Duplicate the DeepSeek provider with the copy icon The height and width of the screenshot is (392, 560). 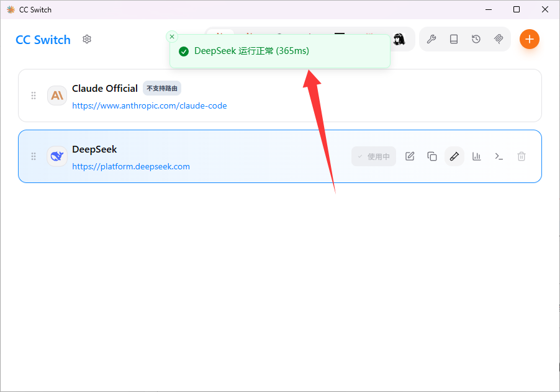tap(432, 156)
